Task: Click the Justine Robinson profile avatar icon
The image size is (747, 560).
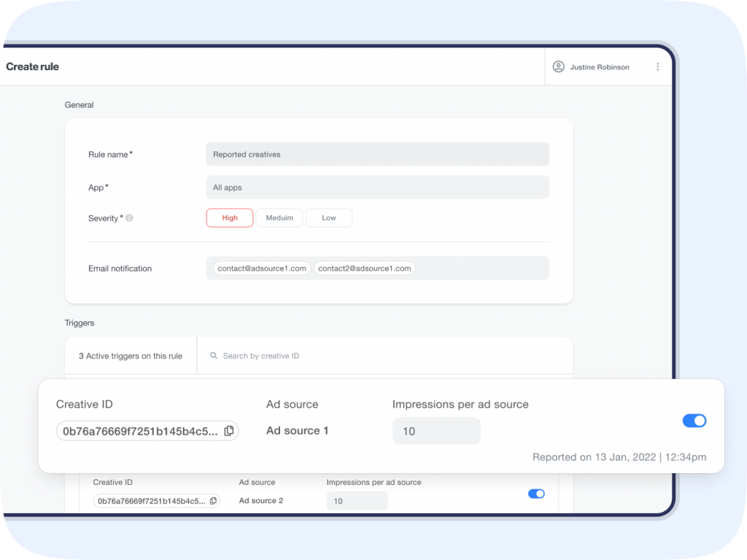Action: (x=559, y=66)
